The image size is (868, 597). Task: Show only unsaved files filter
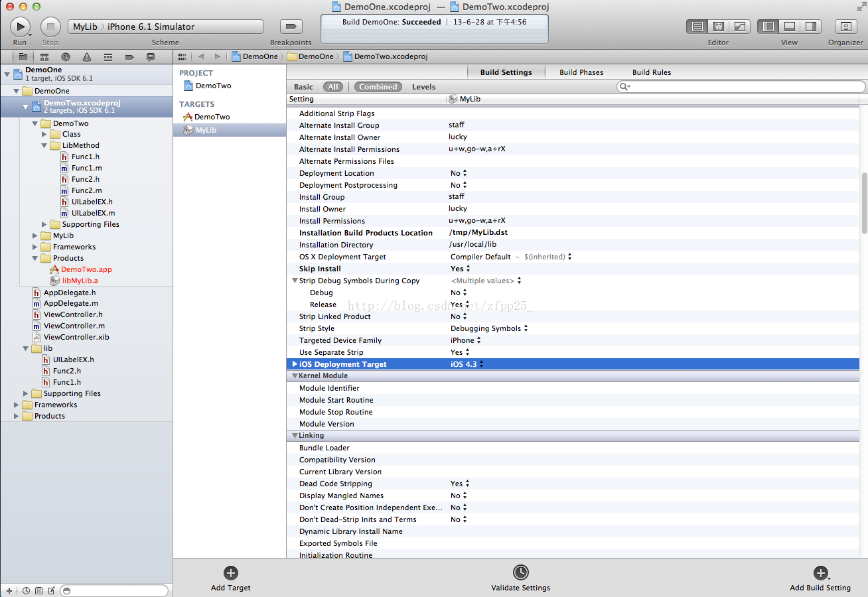tap(51, 590)
